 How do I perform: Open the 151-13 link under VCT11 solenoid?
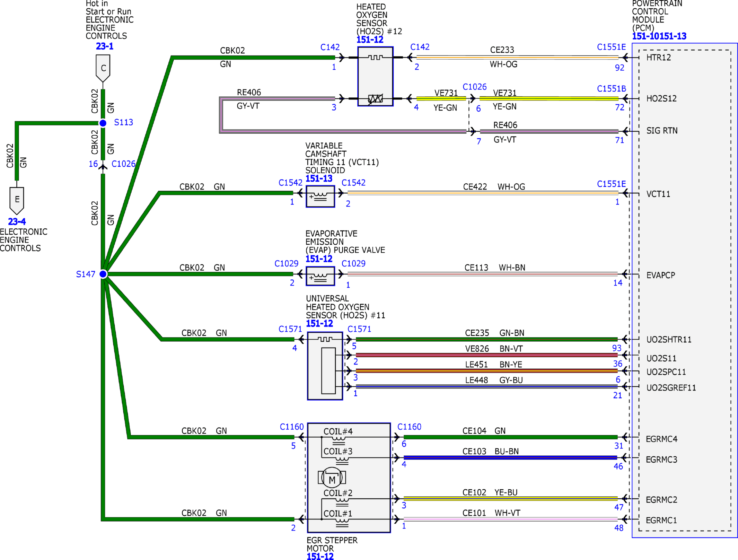pos(319,179)
